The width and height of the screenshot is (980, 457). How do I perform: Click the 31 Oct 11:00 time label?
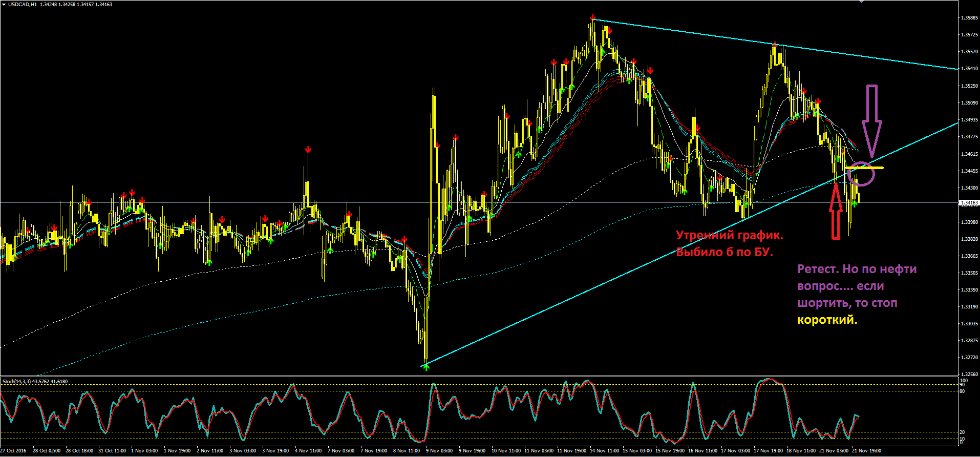pyautogui.click(x=112, y=451)
